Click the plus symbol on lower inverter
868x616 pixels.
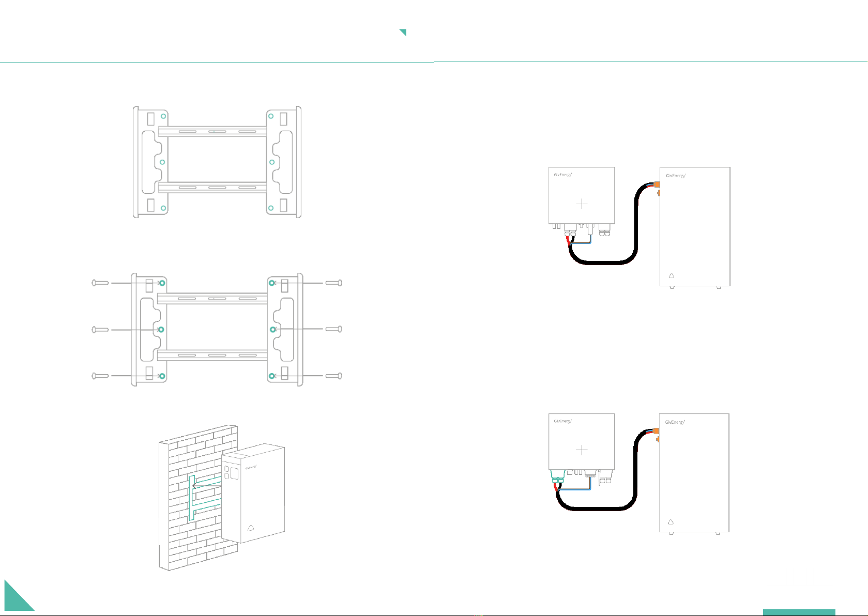[582, 450]
